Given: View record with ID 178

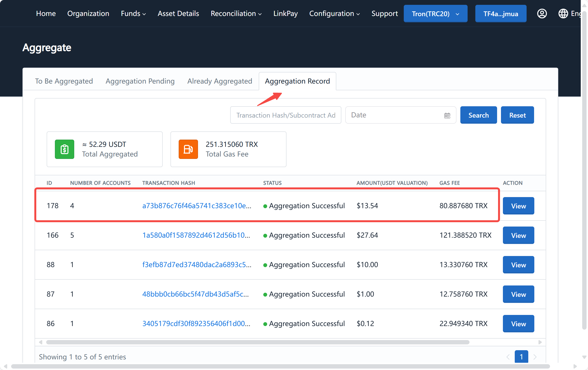Looking at the screenshot, I should [x=518, y=206].
